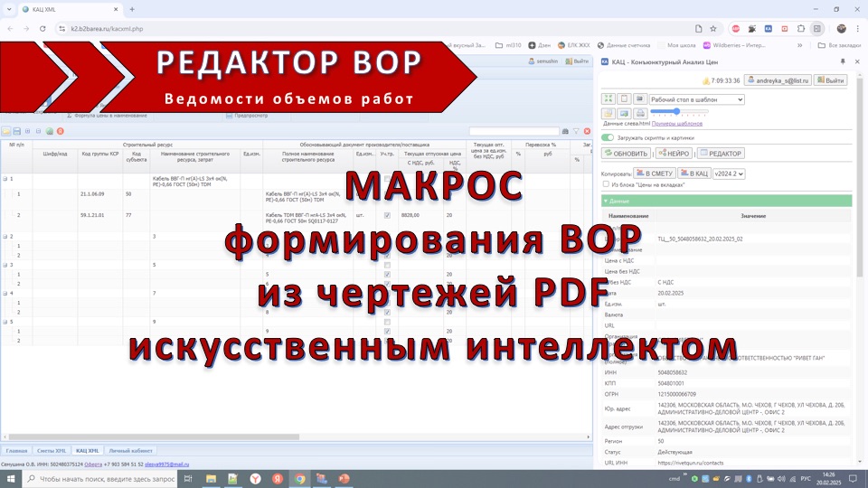Click the КА extension icon in Chrome toolbar
The height and width of the screenshot is (488, 868).
click(769, 29)
